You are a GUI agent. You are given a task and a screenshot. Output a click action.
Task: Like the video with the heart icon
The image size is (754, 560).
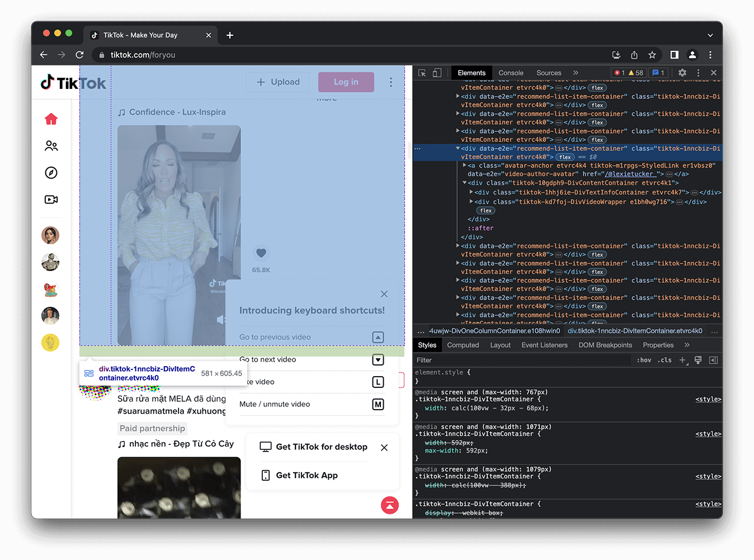[261, 253]
